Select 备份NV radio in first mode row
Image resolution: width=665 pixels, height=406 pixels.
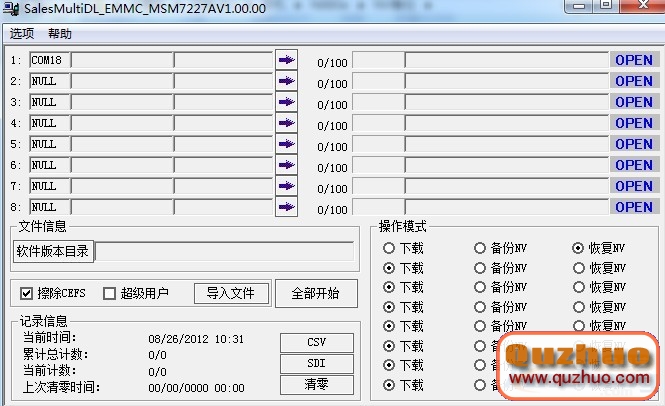click(480, 248)
